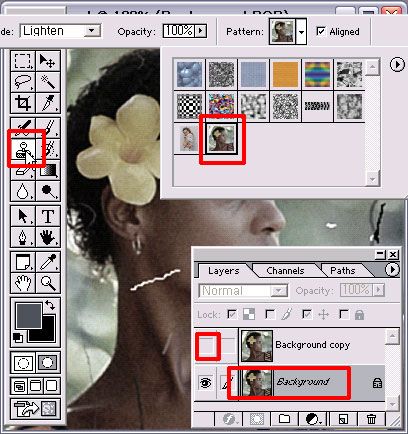The width and height of the screenshot is (408, 434).
Task: Select the Lasso tool
Action: click(23, 82)
